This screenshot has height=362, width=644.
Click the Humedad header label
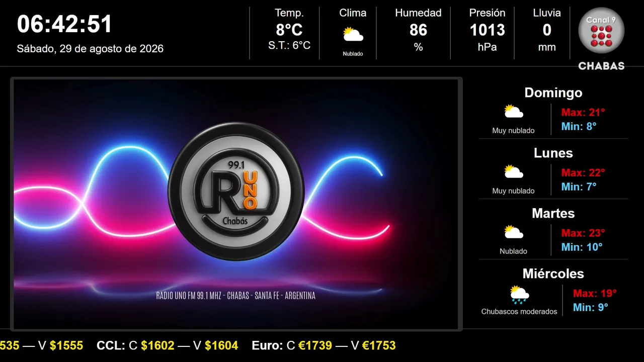pyautogui.click(x=418, y=13)
